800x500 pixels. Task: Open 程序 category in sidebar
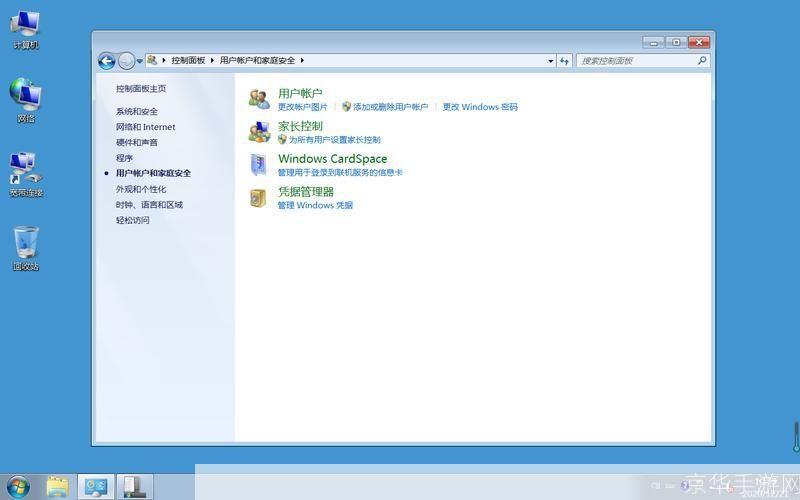tap(124, 158)
